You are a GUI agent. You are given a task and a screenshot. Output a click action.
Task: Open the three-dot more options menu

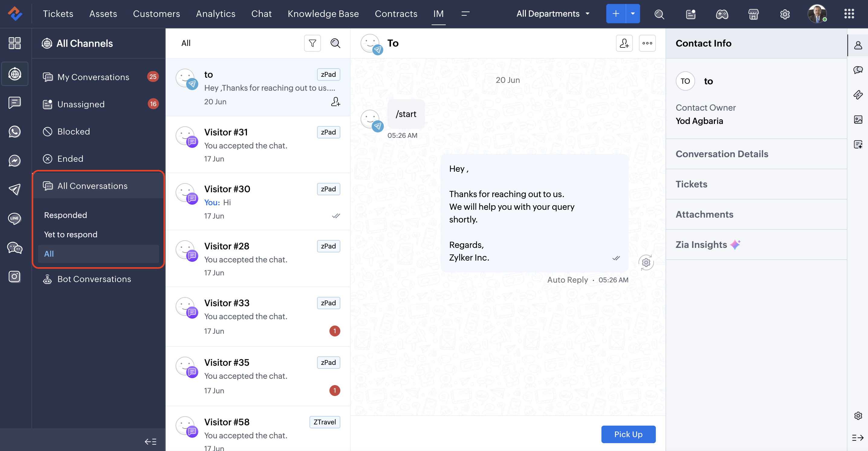pyautogui.click(x=647, y=43)
